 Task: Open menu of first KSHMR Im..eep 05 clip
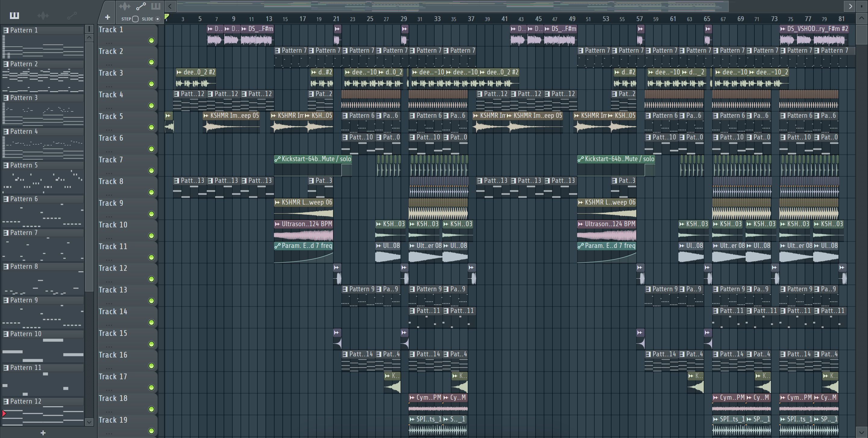click(206, 115)
